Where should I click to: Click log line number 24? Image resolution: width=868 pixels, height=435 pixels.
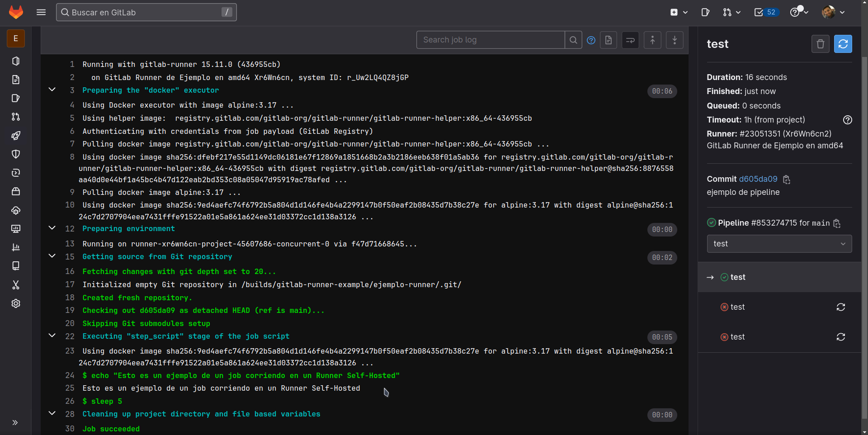[70, 375]
